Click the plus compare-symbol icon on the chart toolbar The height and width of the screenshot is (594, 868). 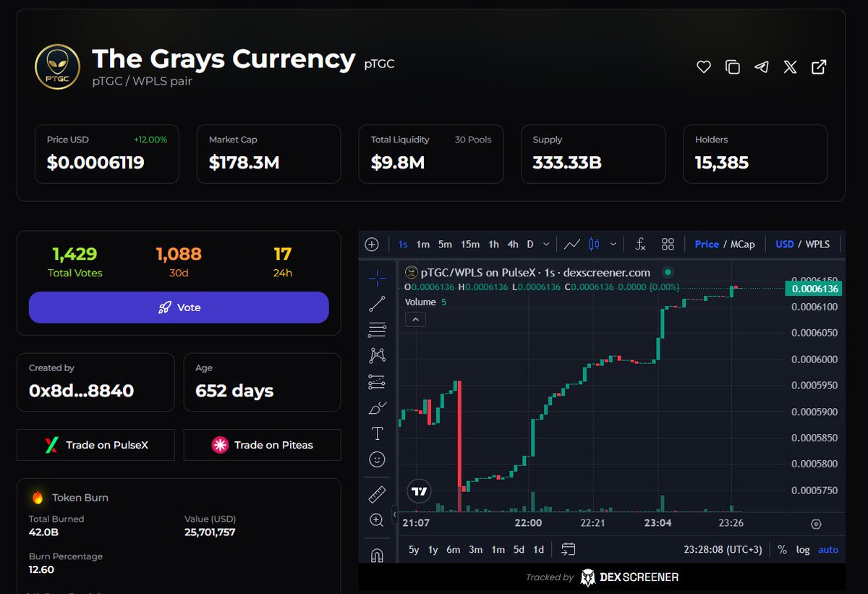pos(372,245)
